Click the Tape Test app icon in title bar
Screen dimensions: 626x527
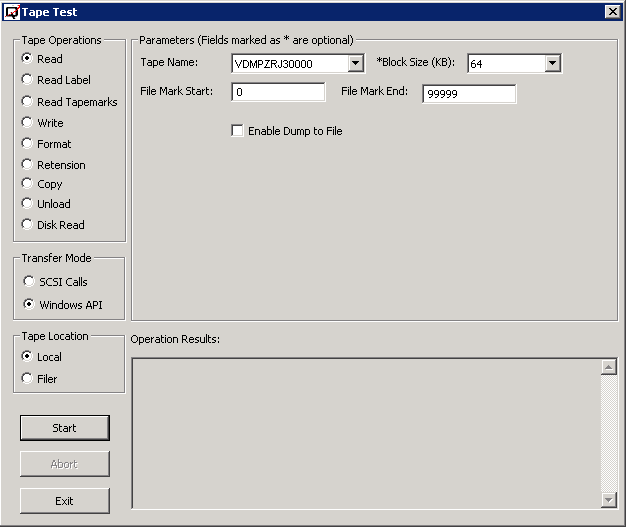coord(12,12)
